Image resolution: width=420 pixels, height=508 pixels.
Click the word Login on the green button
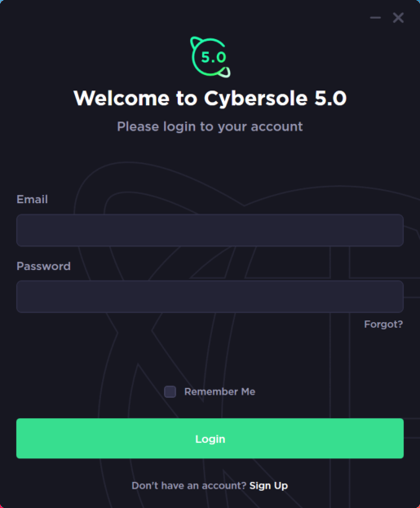[210, 440]
